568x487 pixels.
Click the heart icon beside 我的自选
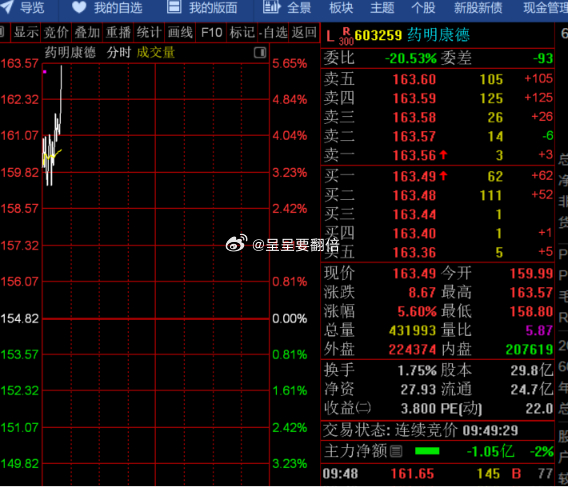(x=79, y=7)
